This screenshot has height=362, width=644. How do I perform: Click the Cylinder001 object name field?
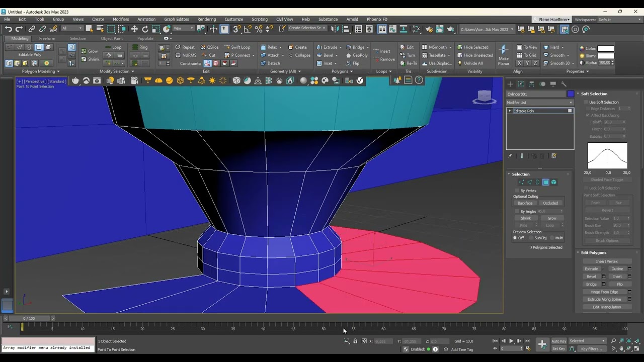coord(536,94)
